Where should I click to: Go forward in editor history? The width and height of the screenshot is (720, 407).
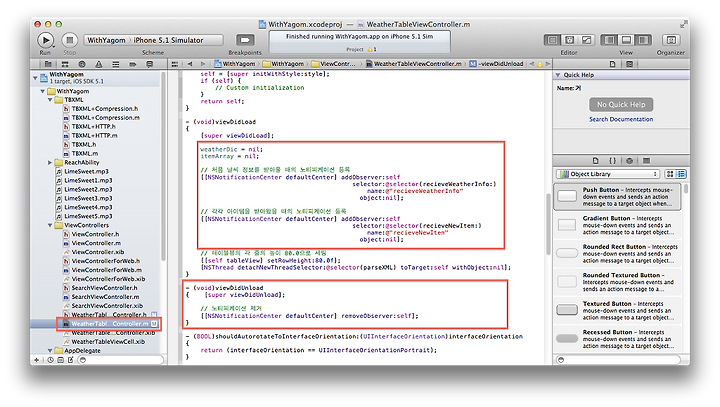point(202,64)
